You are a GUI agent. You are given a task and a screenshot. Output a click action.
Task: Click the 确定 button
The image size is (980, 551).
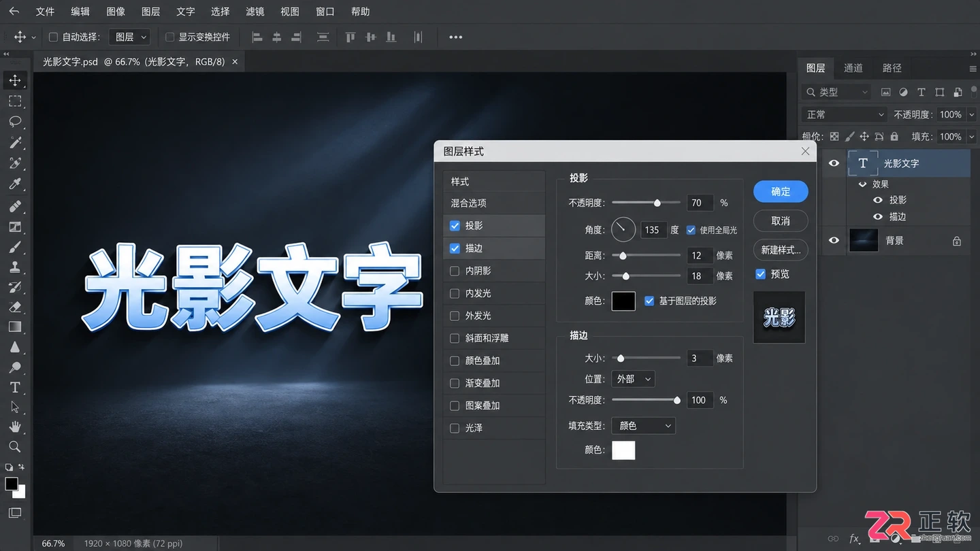pos(781,192)
